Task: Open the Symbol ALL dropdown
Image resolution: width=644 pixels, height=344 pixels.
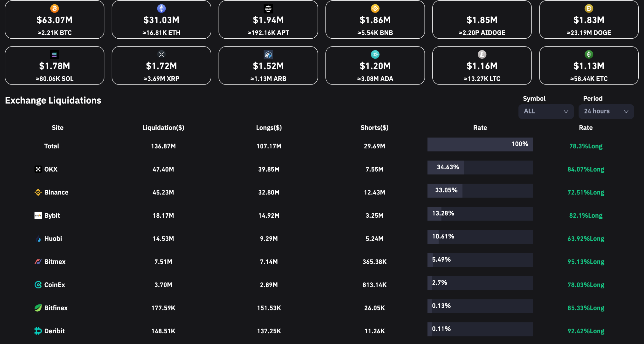Action: [x=546, y=111]
